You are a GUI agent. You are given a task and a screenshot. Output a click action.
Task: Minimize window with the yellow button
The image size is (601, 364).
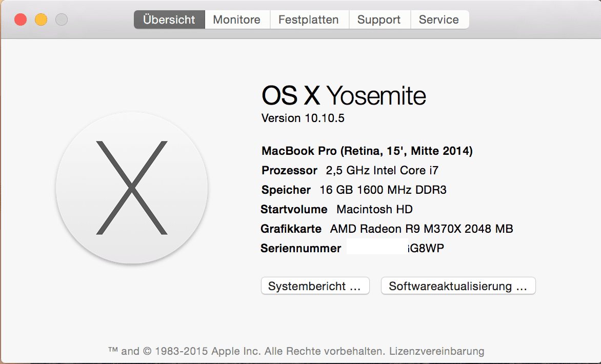41,19
